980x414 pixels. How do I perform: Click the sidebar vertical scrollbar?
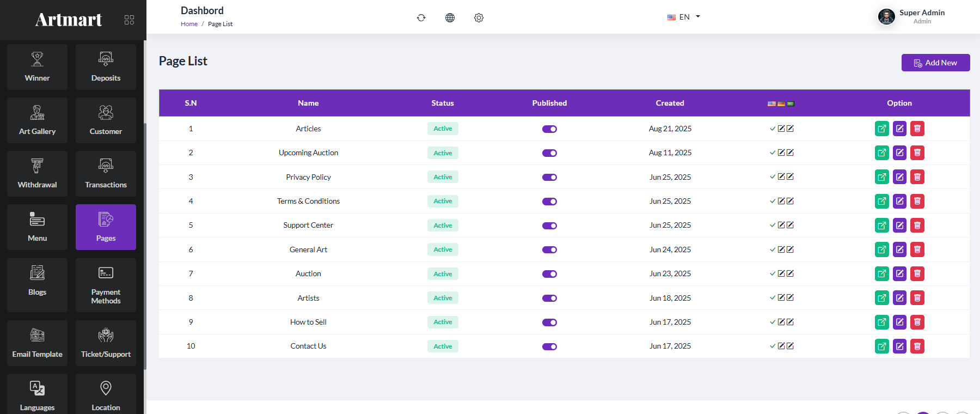point(145,245)
